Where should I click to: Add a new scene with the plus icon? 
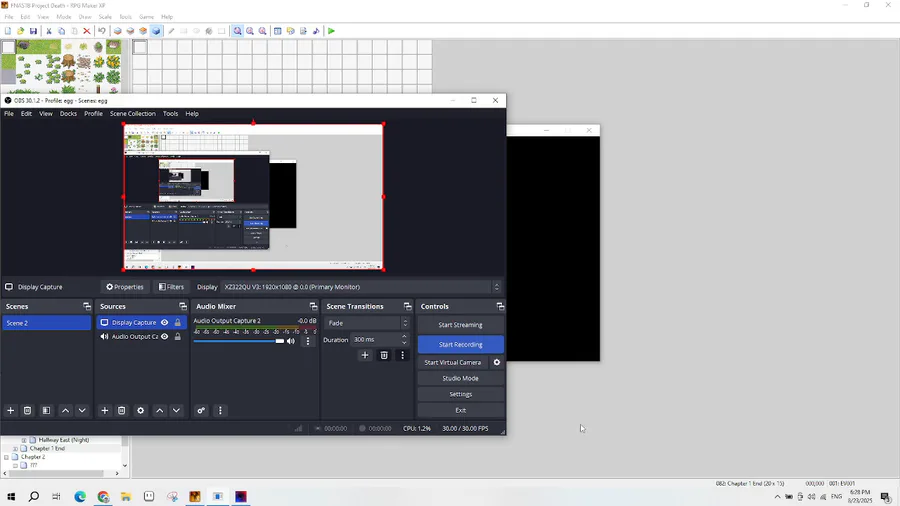click(10, 410)
